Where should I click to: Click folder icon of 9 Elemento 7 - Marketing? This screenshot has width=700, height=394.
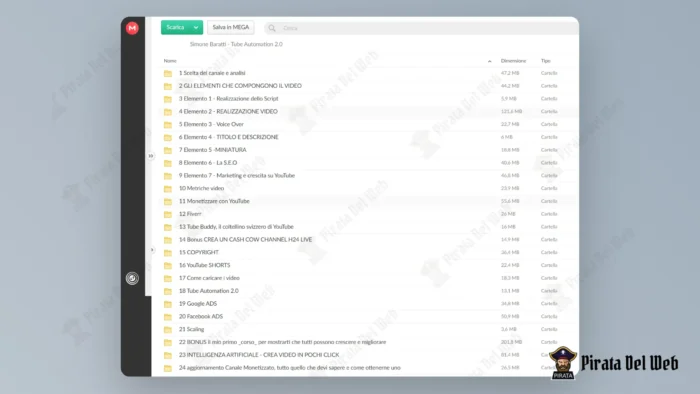click(x=168, y=176)
